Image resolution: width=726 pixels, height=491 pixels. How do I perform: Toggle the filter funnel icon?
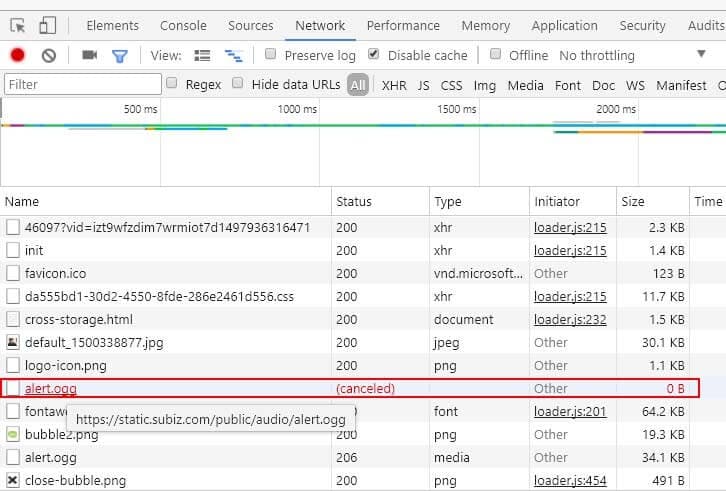119,56
